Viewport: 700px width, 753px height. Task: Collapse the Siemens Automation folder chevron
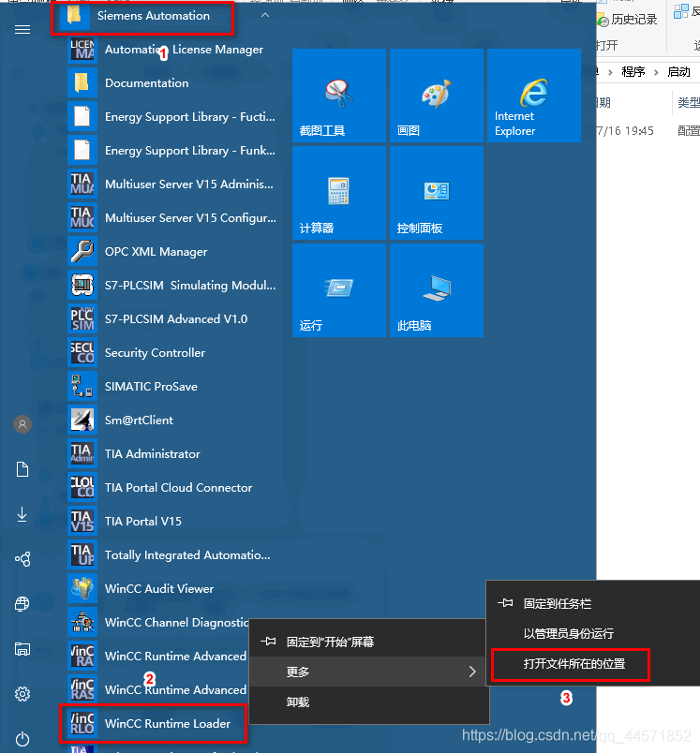pyautogui.click(x=264, y=15)
